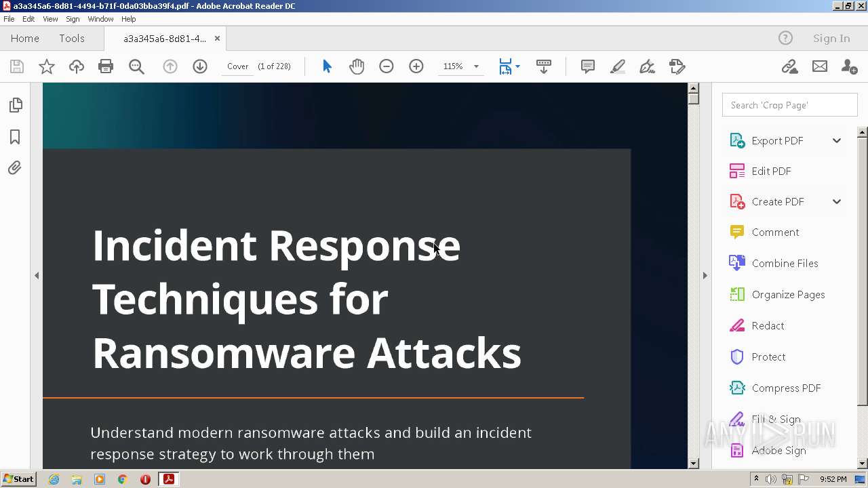Open the stamp tool icon in toolbar
868x488 pixels.
677,66
